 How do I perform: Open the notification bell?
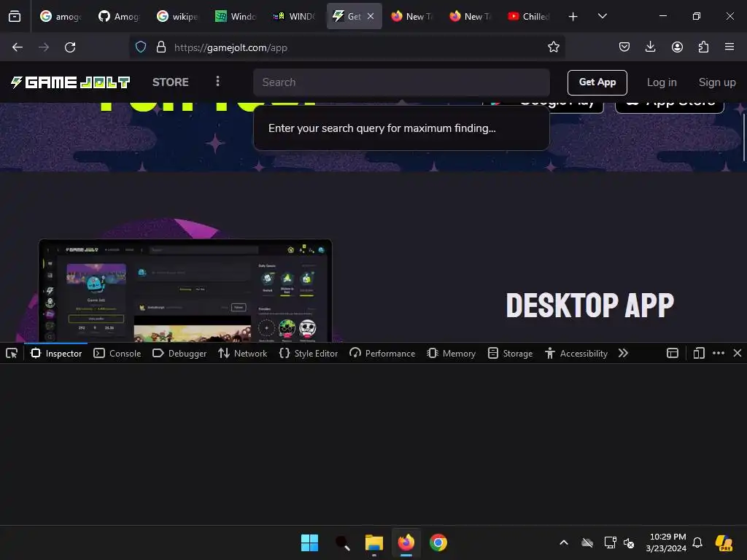[697, 542]
